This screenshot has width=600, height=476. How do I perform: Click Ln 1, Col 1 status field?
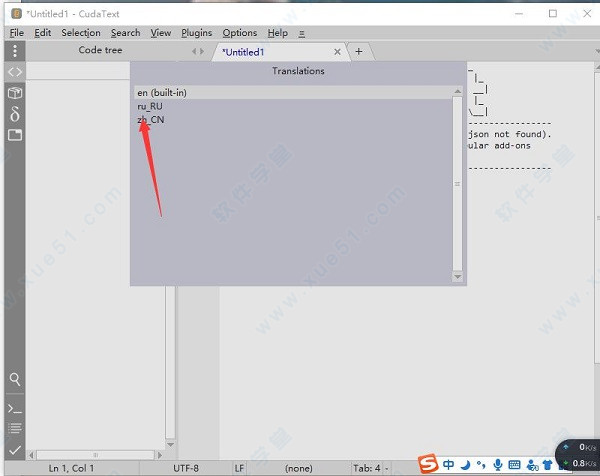pos(71,468)
